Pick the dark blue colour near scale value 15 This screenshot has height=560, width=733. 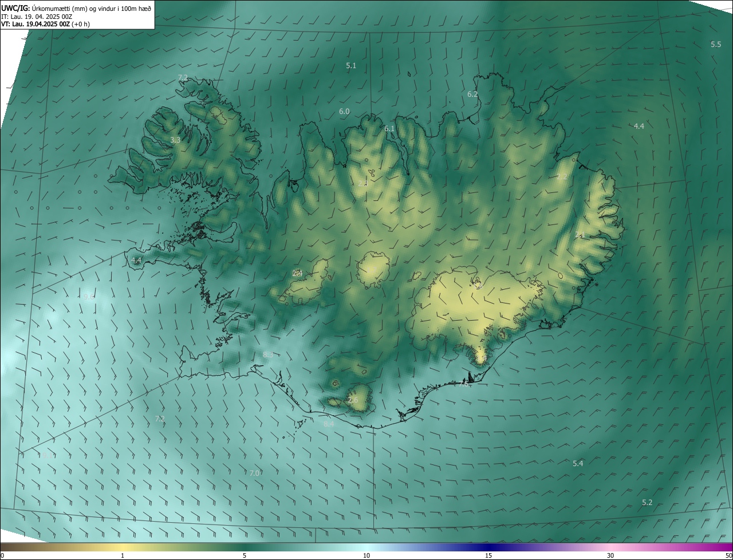[x=488, y=547]
